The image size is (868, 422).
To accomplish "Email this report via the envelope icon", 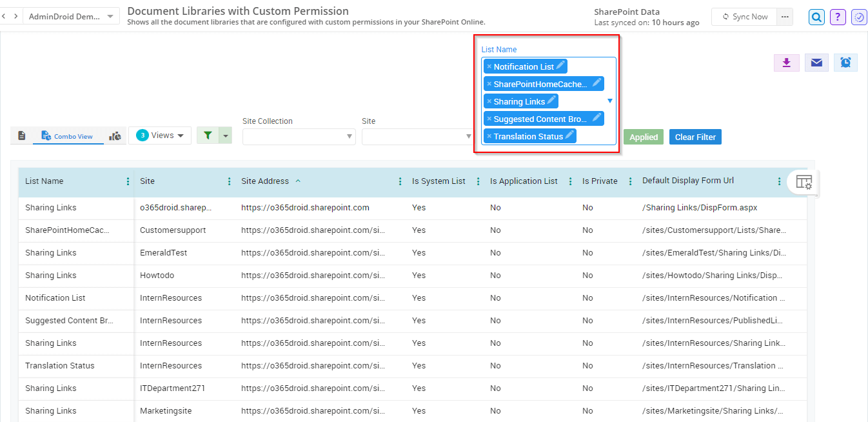I will click(x=816, y=63).
